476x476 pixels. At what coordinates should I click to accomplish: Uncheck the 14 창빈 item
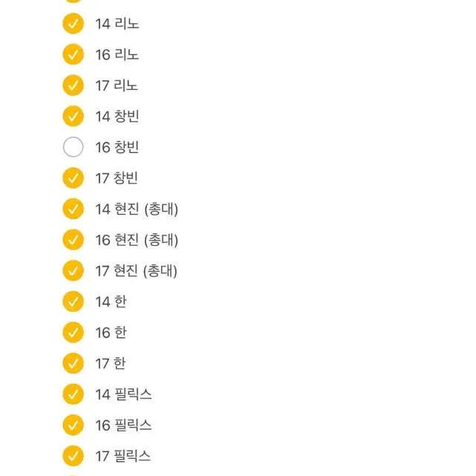[x=73, y=117]
